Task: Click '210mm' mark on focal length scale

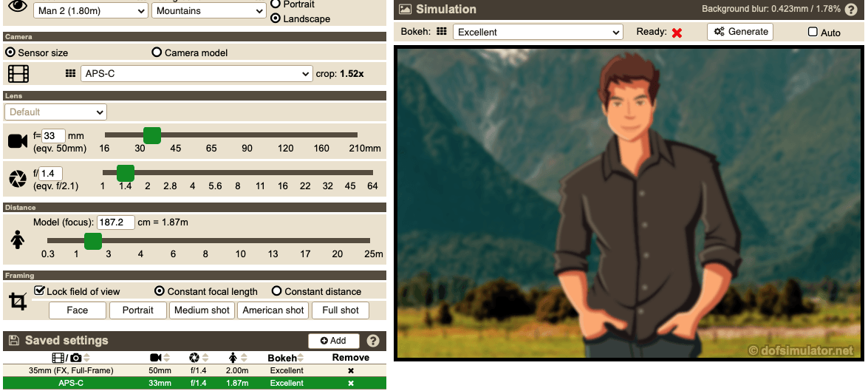Action: (x=365, y=149)
